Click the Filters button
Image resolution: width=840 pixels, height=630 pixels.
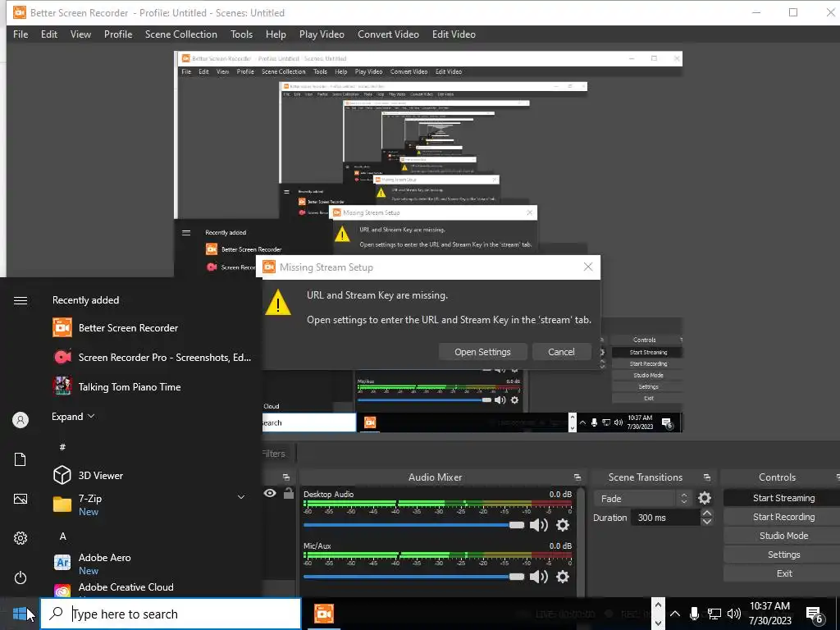click(x=274, y=454)
